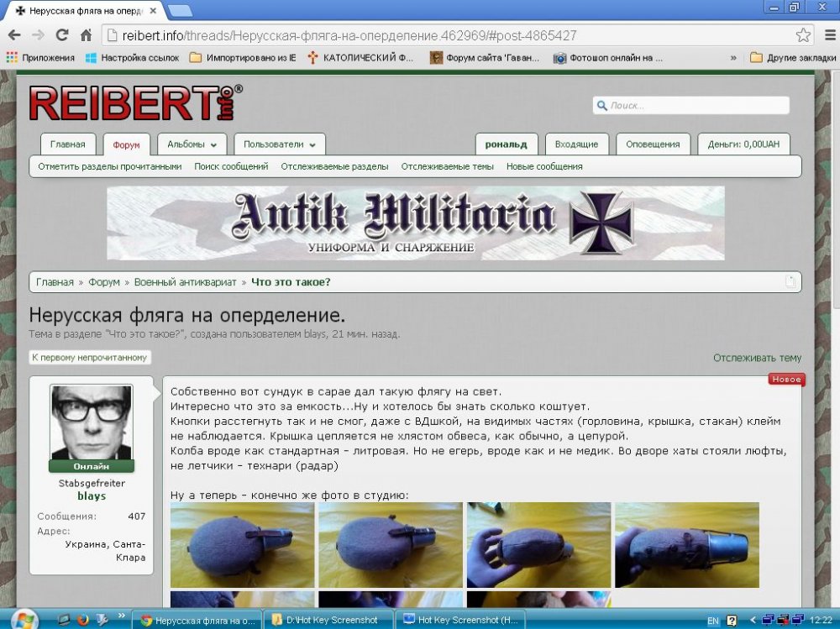Screen dimensions: 840x629
Task: Click the EN language indicator
Action: 712,621
